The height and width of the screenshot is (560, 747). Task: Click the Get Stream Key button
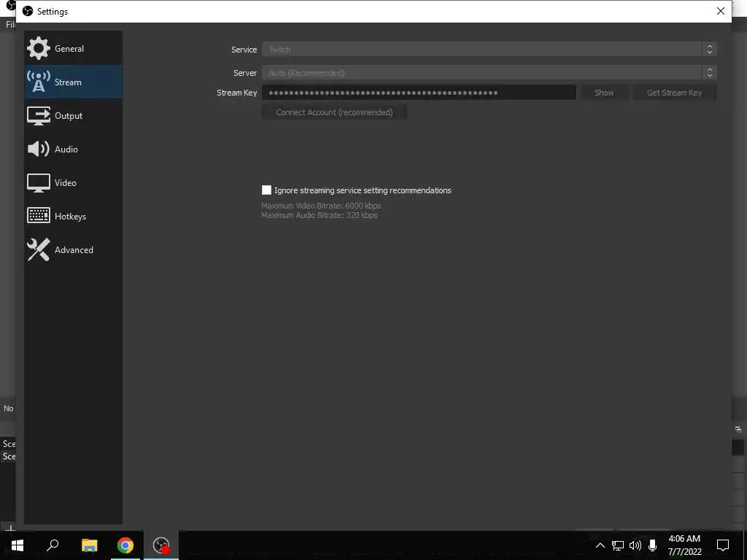click(x=674, y=93)
